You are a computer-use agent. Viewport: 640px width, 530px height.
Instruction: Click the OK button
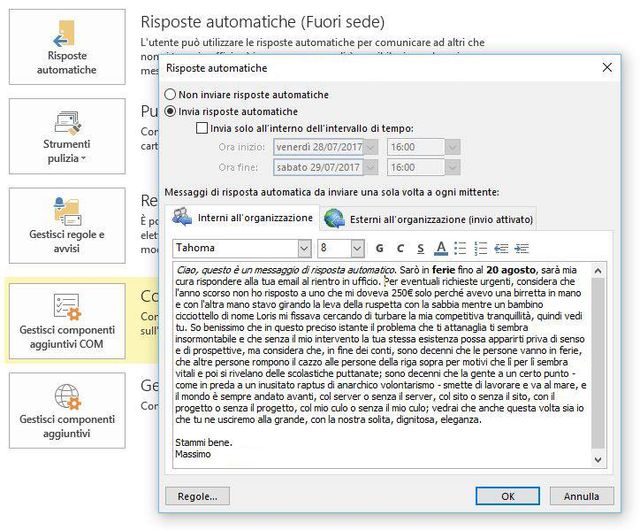[508, 496]
